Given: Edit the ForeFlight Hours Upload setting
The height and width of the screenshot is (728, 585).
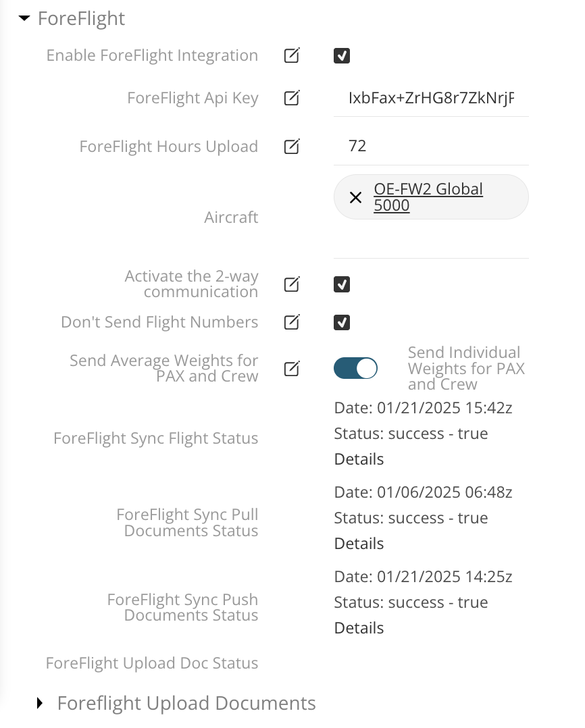Looking at the screenshot, I should 291,146.
